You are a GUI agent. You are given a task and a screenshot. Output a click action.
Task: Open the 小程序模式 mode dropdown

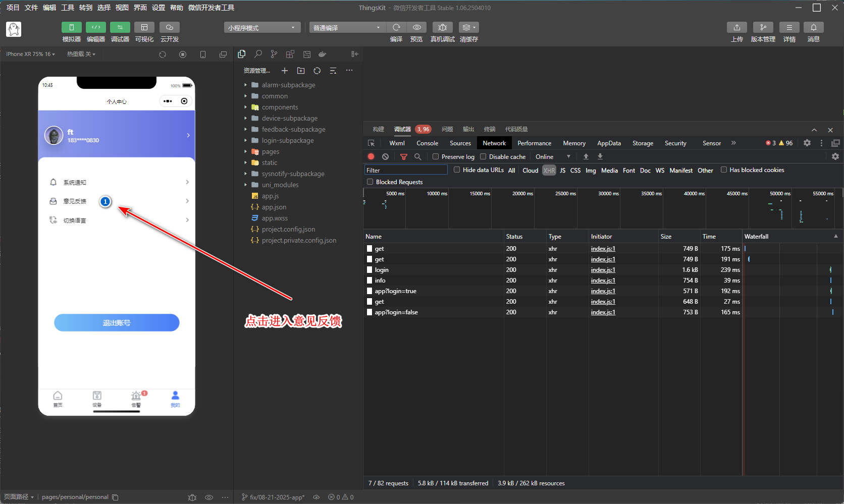(x=261, y=28)
